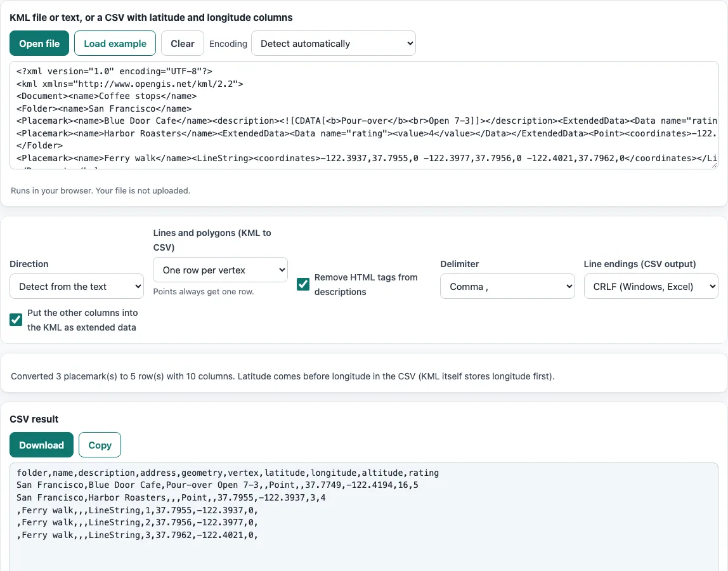Open the Encoding dropdown set to Detect automatically

[334, 43]
